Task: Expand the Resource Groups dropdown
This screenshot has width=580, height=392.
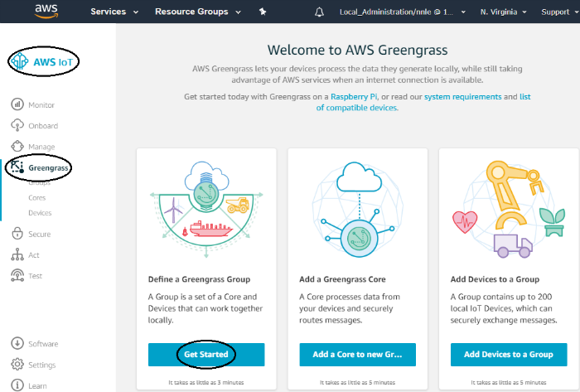Action: click(198, 12)
